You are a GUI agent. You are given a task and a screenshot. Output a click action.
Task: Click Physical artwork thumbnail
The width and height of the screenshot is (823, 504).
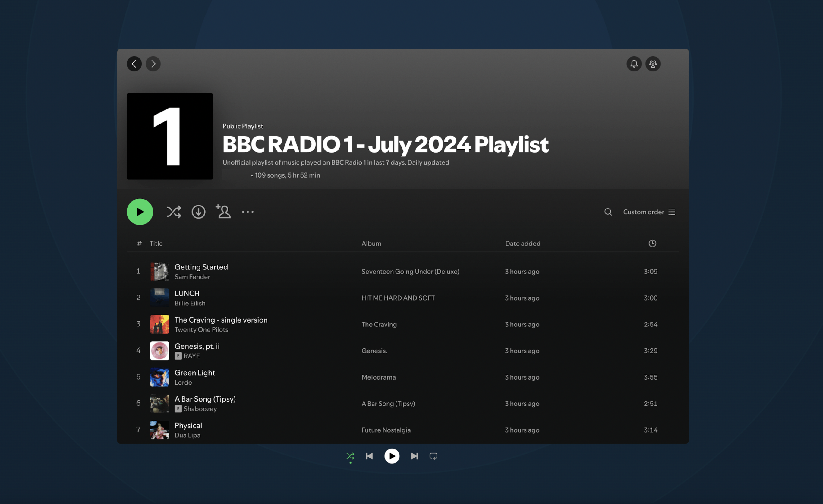[159, 430]
